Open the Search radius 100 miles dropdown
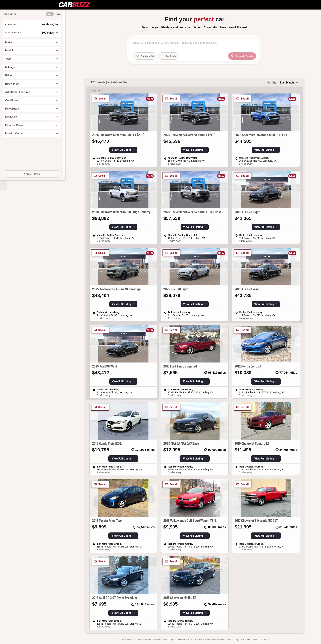The height and width of the screenshot is (644, 321). (x=50, y=33)
